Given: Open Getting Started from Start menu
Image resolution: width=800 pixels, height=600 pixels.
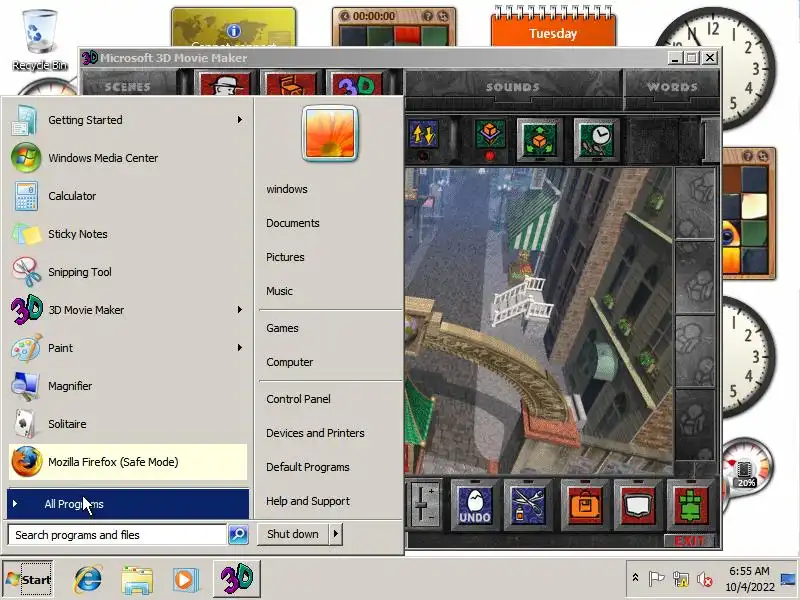Looking at the screenshot, I should pos(128,120).
